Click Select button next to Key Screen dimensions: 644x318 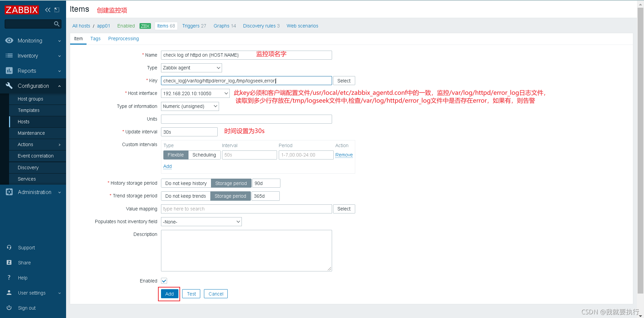344,81
